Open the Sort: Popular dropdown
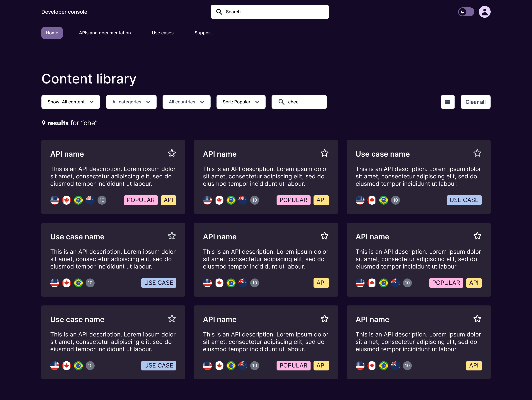The image size is (532, 400). click(241, 102)
